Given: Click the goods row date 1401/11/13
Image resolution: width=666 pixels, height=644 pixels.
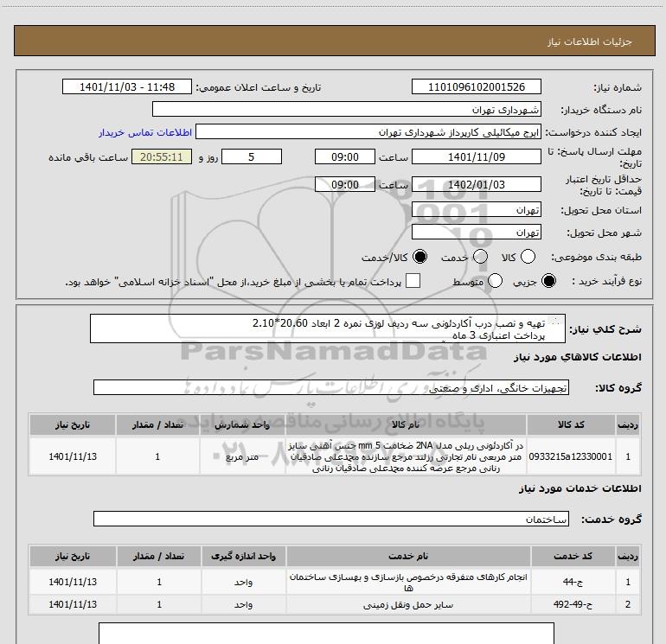Looking at the screenshot, I should [x=73, y=456].
